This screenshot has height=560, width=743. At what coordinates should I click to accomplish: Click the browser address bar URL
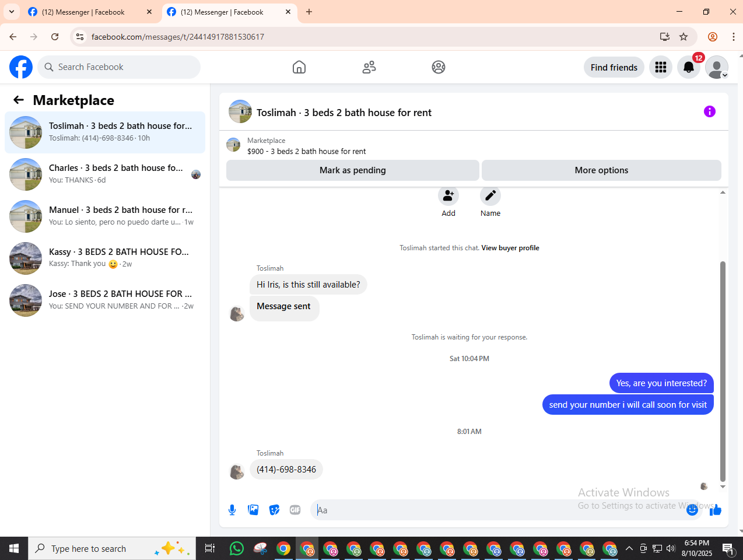[178, 37]
